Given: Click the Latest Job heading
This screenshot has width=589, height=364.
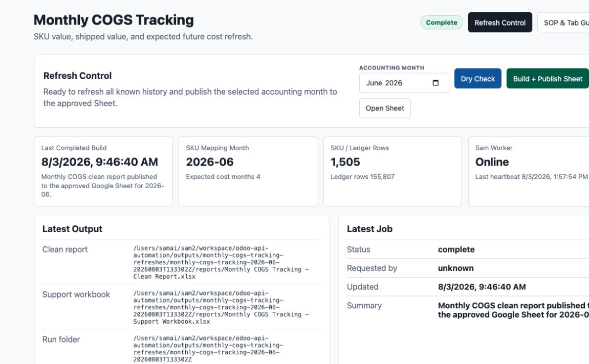Looking at the screenshot, I should point(369,229).
